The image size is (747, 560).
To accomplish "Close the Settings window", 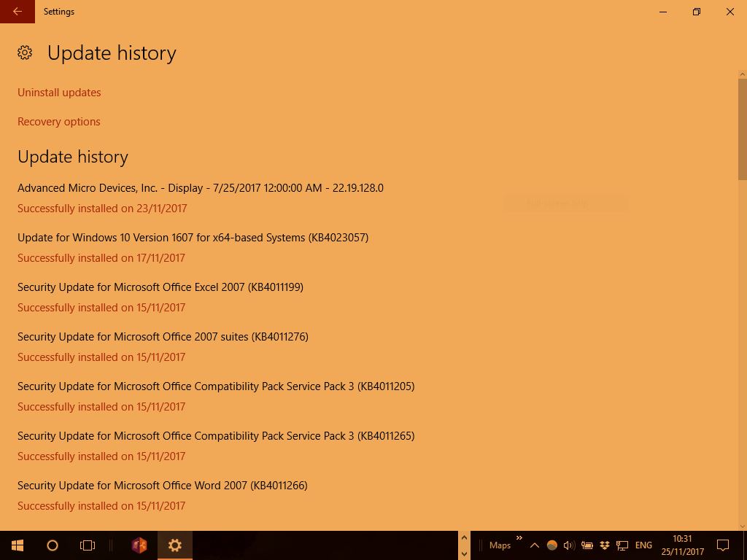I will tap(729, 12).
